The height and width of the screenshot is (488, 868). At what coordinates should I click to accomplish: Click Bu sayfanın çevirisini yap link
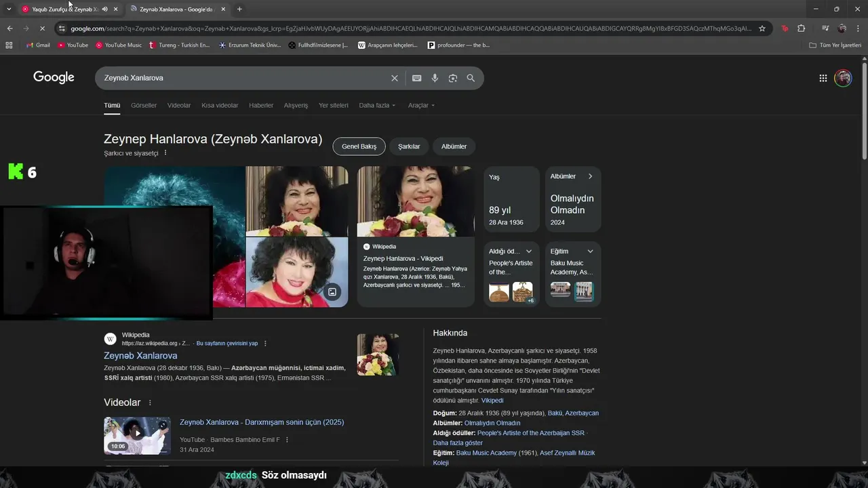227,344
